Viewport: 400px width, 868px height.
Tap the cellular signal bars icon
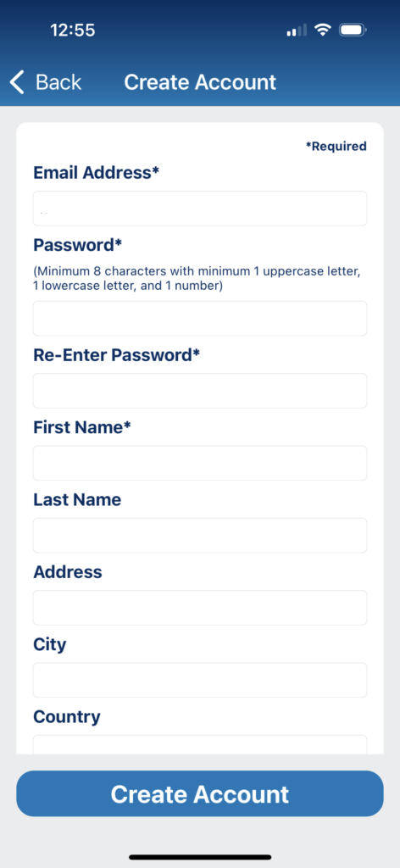(x=297, y=31)
